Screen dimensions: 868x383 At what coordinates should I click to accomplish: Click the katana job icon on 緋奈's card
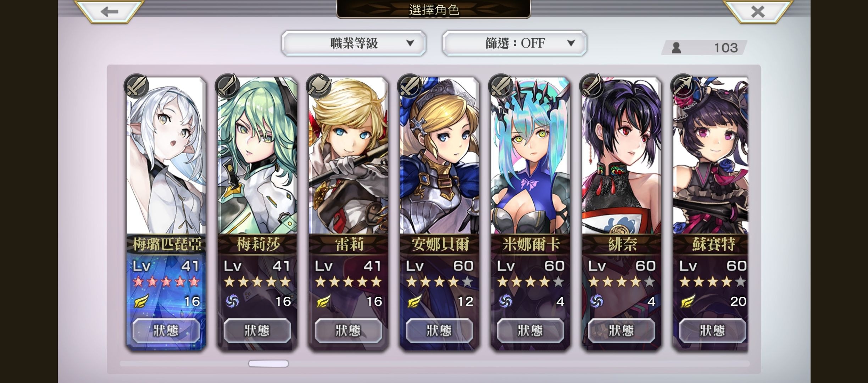pos(592,86)
